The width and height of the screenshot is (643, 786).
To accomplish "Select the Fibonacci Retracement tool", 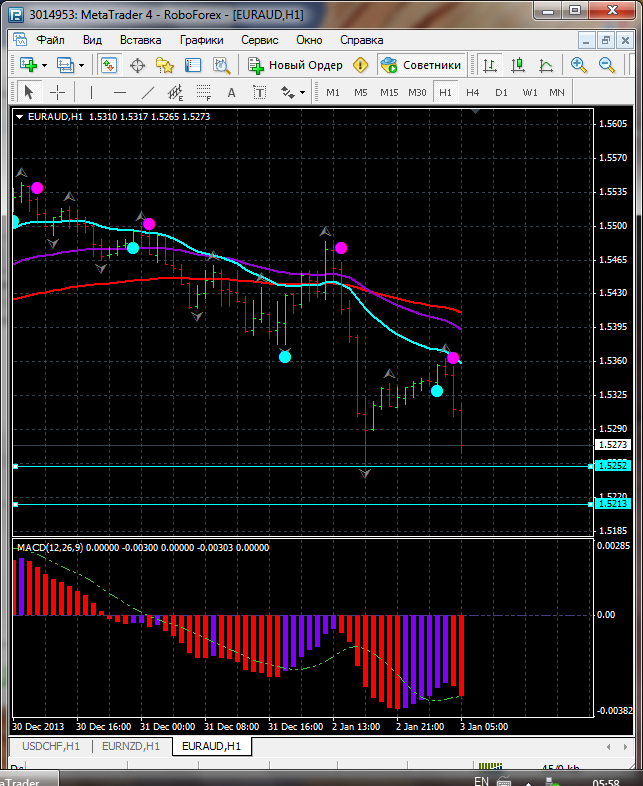I will click(x=203, y=92).
